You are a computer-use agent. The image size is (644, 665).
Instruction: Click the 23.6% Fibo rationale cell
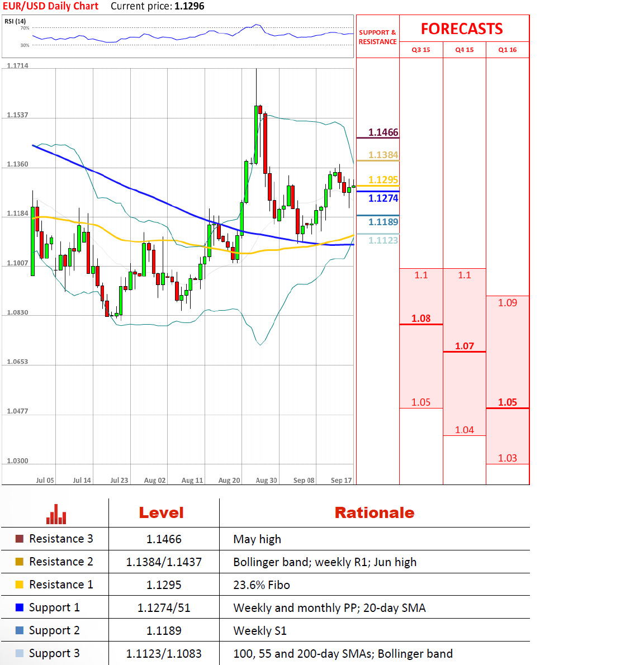261,585
